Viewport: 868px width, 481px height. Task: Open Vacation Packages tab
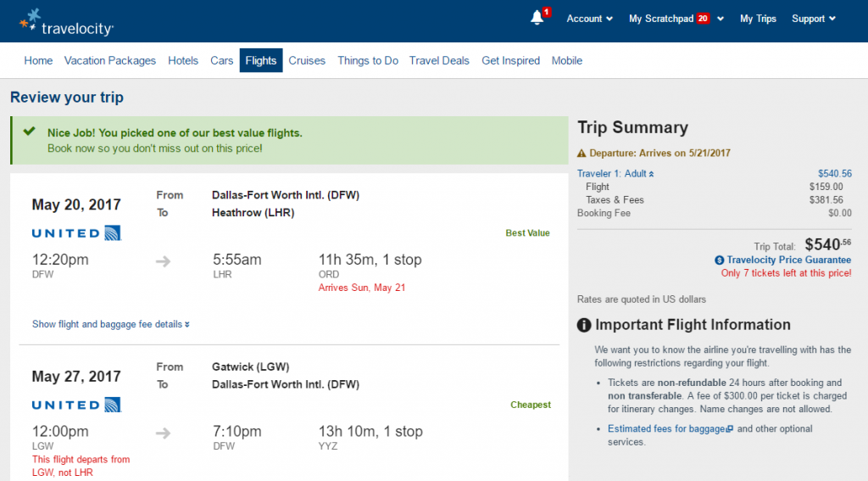pos(110,61)
